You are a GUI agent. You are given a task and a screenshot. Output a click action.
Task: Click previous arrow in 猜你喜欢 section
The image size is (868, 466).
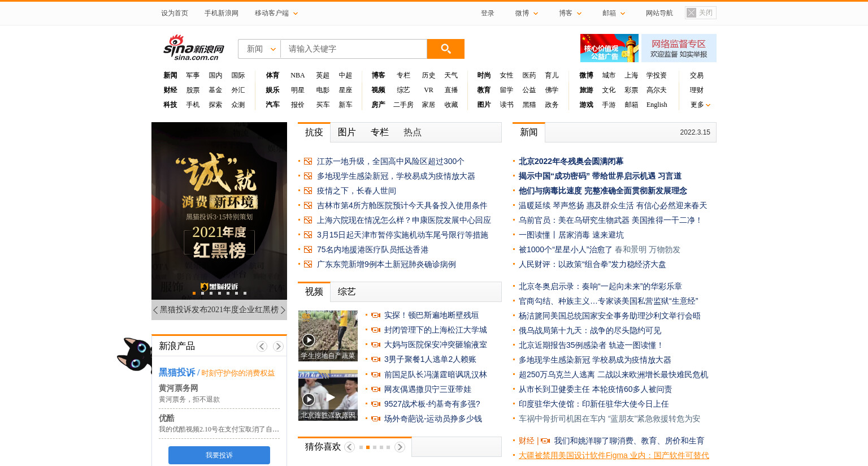pyautogui.click(x=349, y=447)
